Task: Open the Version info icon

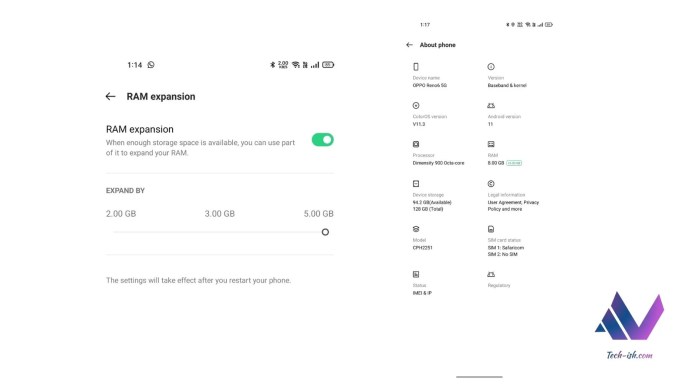Action: tap(491, 67)
